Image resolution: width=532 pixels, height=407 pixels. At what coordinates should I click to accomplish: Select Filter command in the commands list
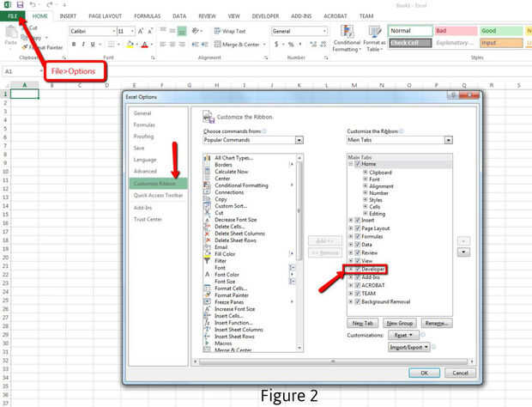point(221,261)
